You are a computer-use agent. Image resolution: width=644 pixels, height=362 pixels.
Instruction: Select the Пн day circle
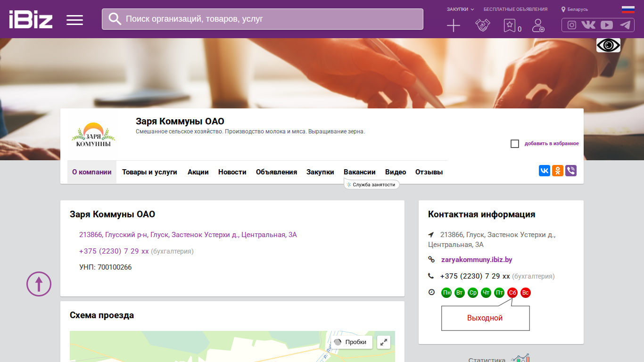pyautogui.click(x=446, y=293)
